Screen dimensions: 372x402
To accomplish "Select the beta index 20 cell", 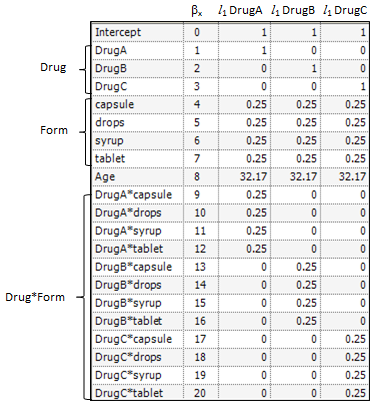I will (200, 393).
